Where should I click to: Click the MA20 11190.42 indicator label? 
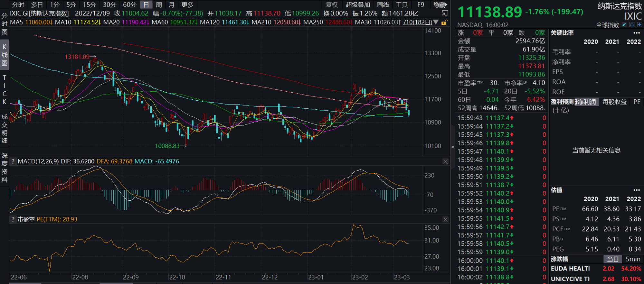[127, 22]
